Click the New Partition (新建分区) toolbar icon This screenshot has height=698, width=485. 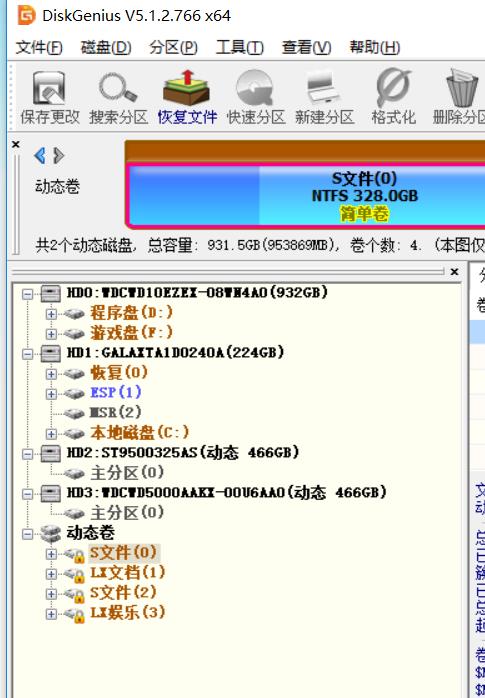[x=324, y=97]
